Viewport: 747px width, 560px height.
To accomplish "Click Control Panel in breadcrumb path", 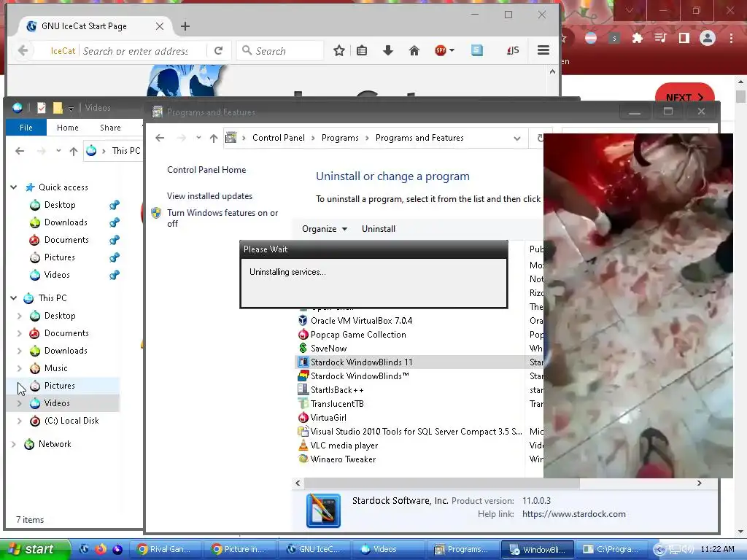I will (x=278, y=138).
